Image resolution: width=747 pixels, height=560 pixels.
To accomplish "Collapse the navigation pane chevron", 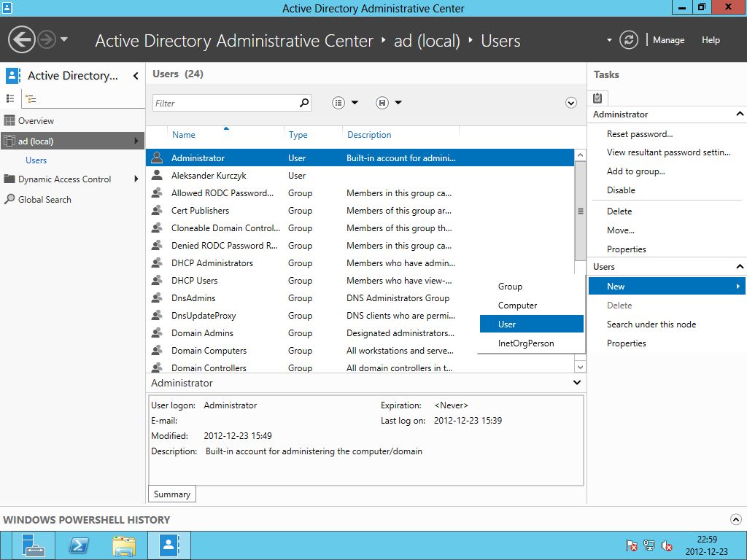I will [x=136, y=76].
